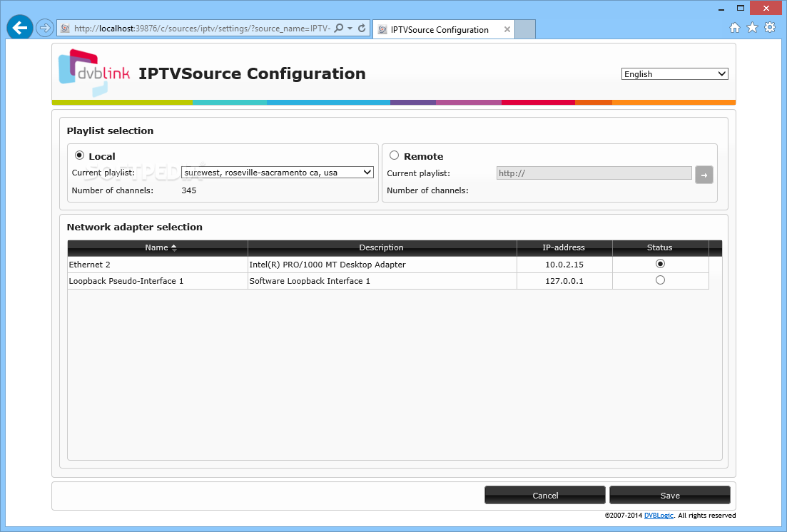Minimize the browser window
Viewport: 787px width, 532px height.
click(721, 9)
